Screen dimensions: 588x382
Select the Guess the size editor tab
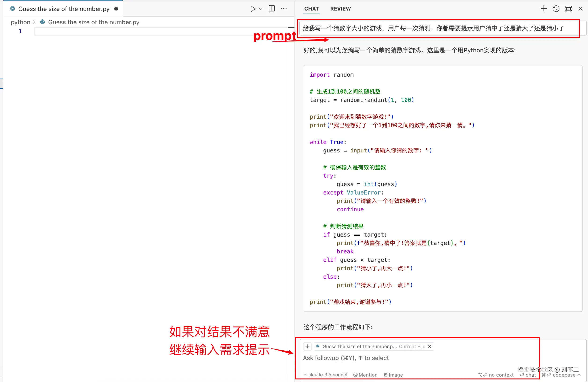(x=63, y=9)
